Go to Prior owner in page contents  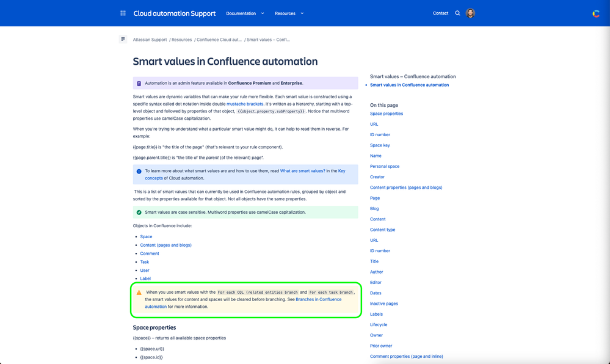coord(381,346)
